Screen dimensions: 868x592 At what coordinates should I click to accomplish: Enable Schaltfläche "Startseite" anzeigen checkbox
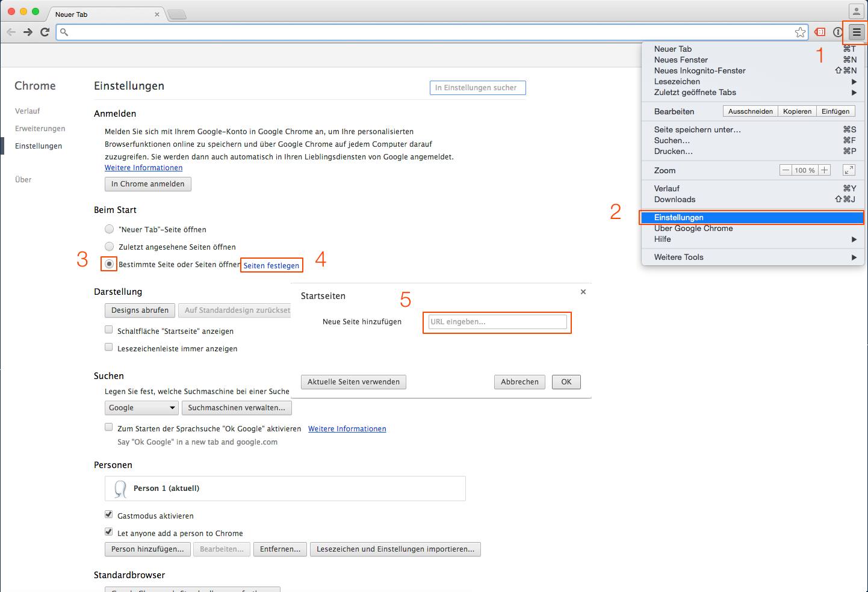pyautogui.click(x=109, y=330)
